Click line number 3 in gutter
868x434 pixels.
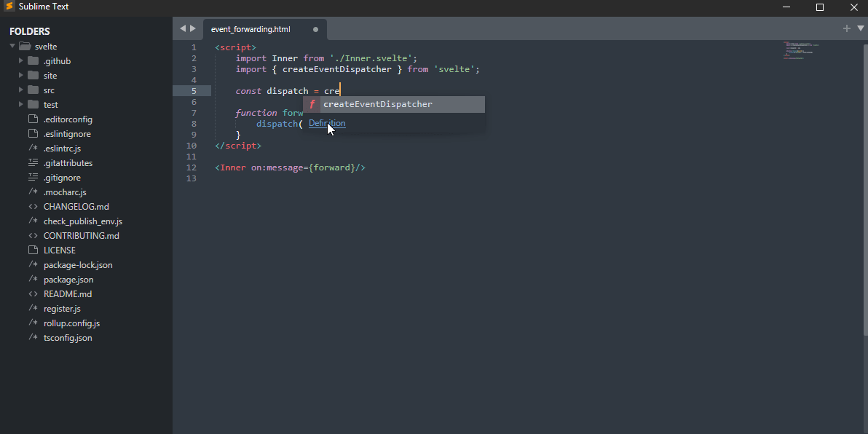(x=194, y=69)
